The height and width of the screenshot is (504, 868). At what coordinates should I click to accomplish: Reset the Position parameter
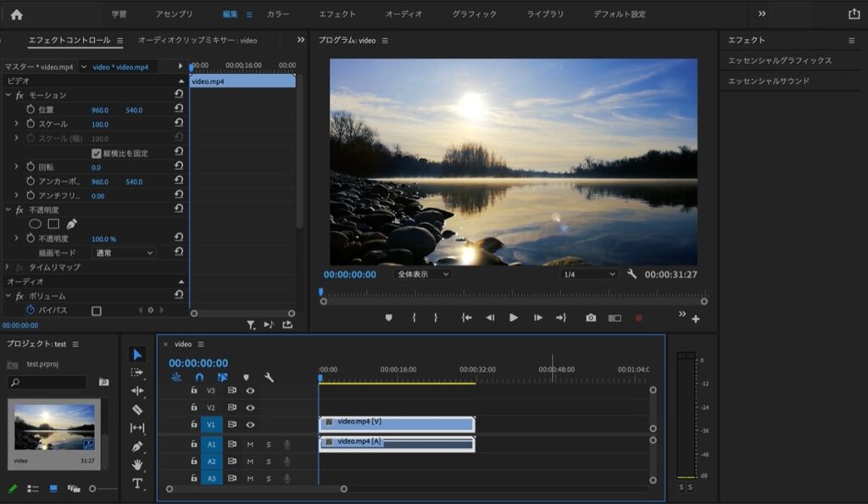tap(179, 109)
